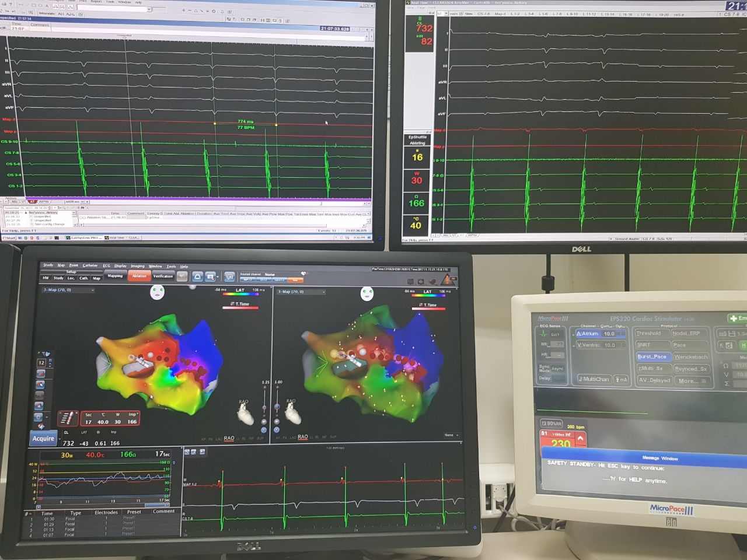747x560 pixels.
Task: Increase S1 interval with up arrow
Action: pyautogui.click(x=580, y=439)
